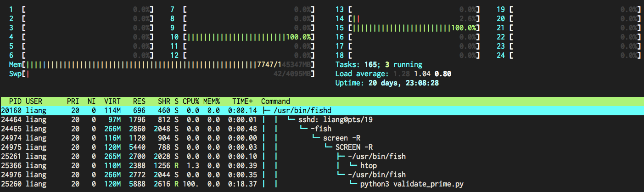Click the 'Load average' meter line
The height and width of the screenshot is (192, 644).
(x=393, y=73)
